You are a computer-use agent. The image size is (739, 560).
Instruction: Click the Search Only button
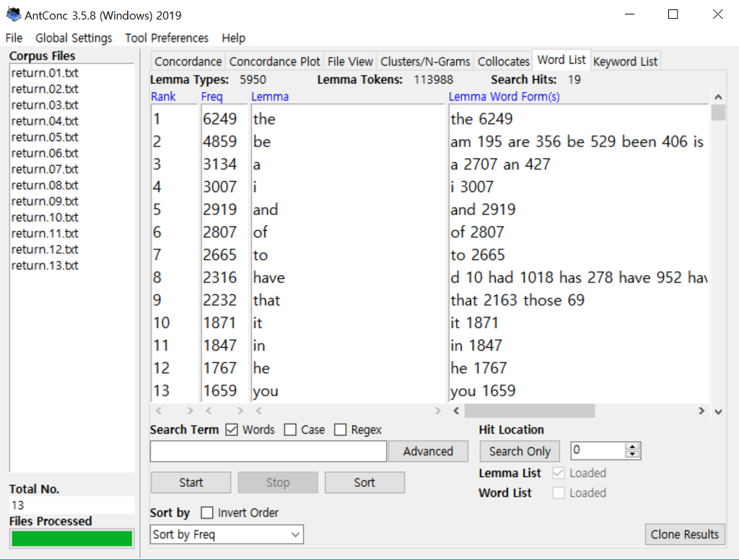click(x=520, y=452)
